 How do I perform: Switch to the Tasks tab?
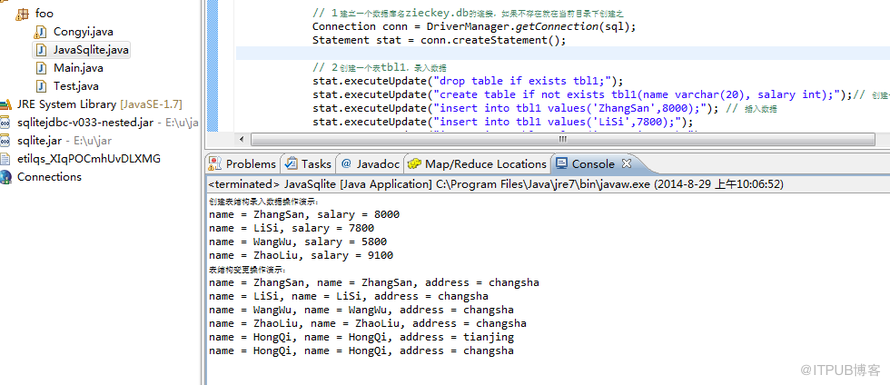[308, 164]
